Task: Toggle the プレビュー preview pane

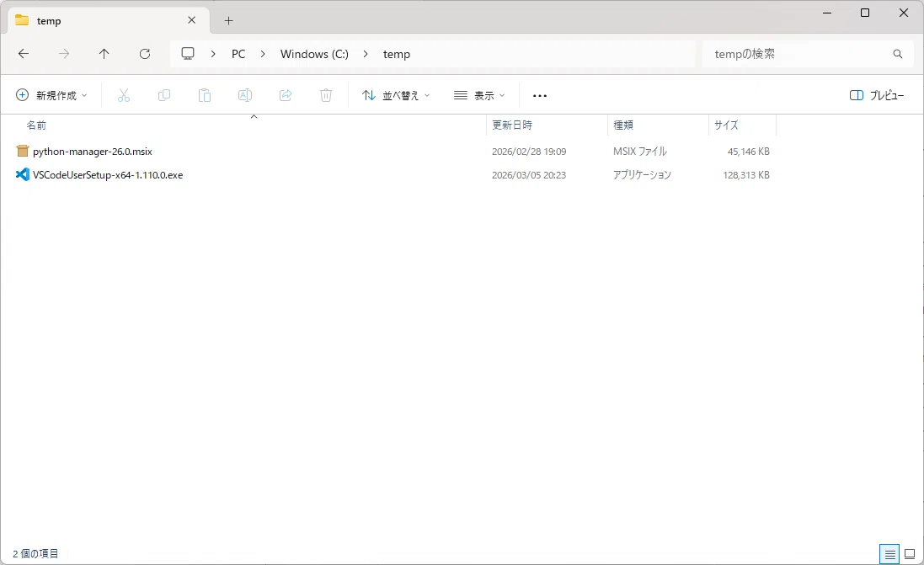Action: pos(876,95)
